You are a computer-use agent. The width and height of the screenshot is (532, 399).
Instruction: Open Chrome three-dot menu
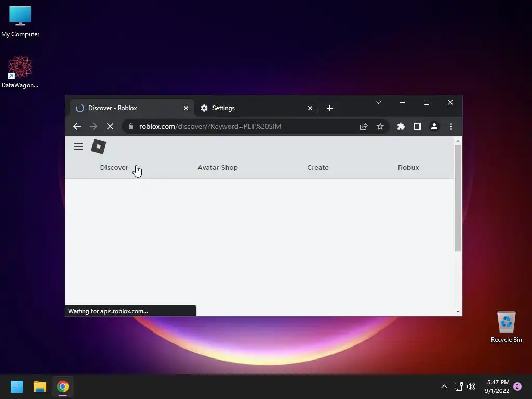(x=451, y=127)
